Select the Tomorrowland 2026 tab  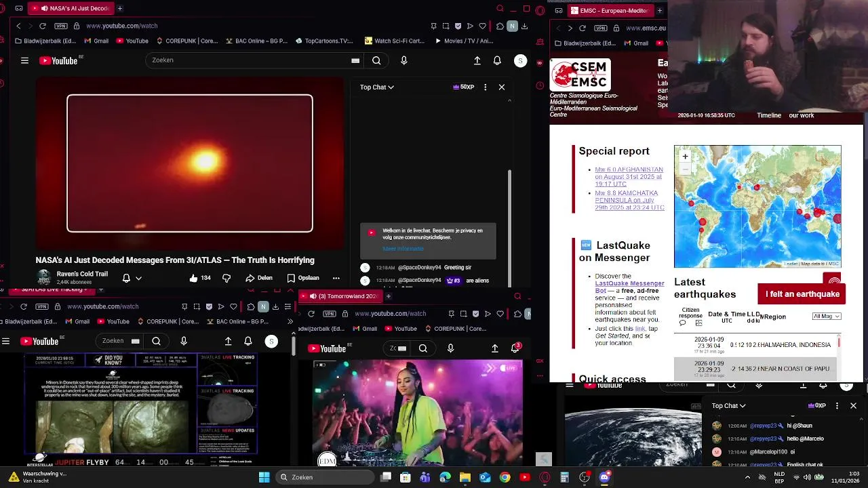[342, 296]
